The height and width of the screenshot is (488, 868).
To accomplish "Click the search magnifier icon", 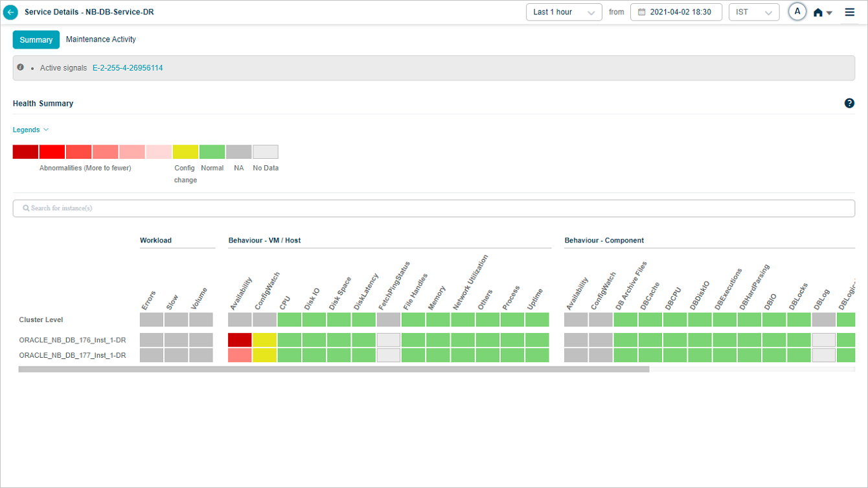I will point(26,209).
